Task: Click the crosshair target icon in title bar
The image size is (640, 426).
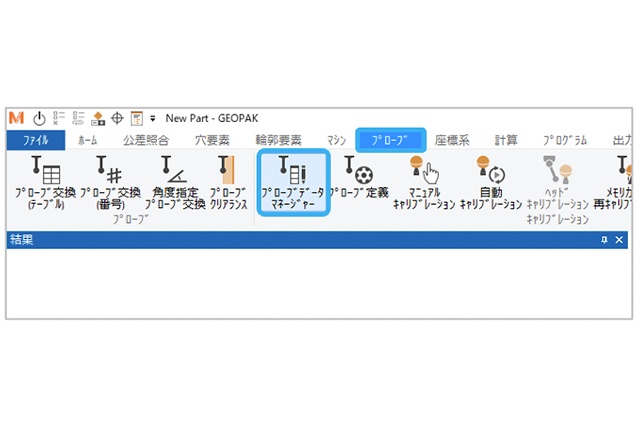Action: [x=117, y=118]
